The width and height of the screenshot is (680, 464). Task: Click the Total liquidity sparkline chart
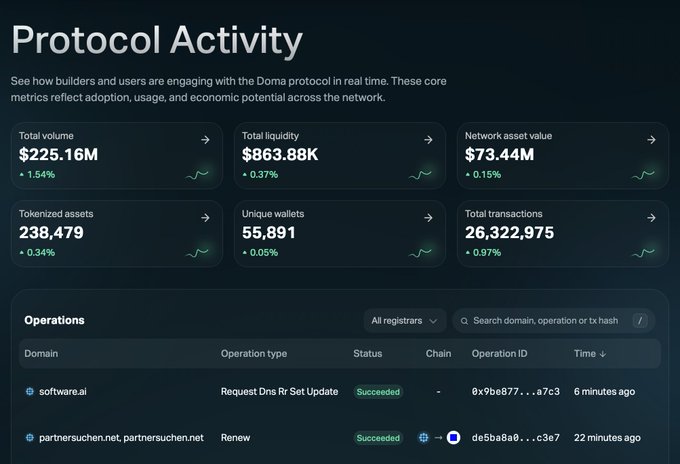[x=420, y=175]
